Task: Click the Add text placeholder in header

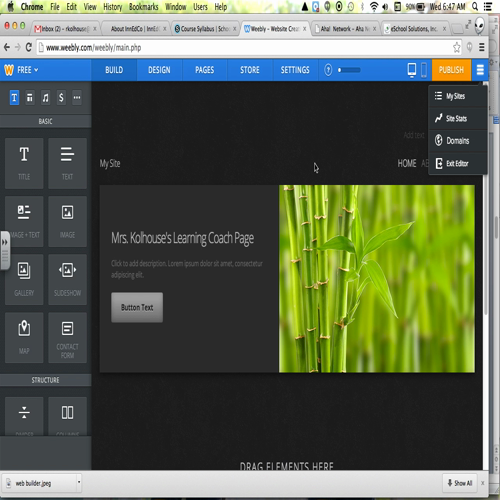Action: click(x=414, y=135)
